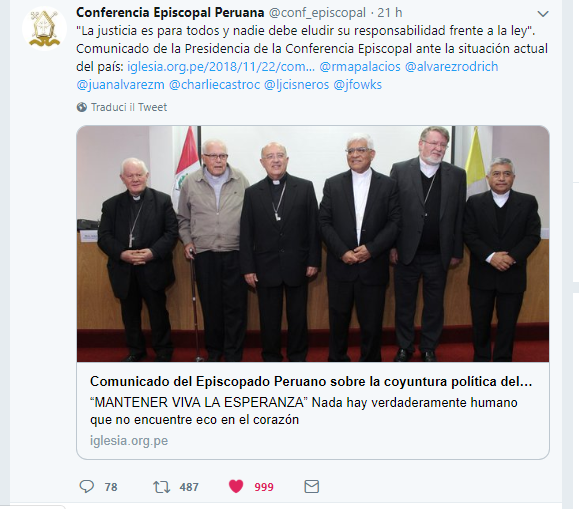
Task: Toggle the red heart like icon
Action: point(236,486)
